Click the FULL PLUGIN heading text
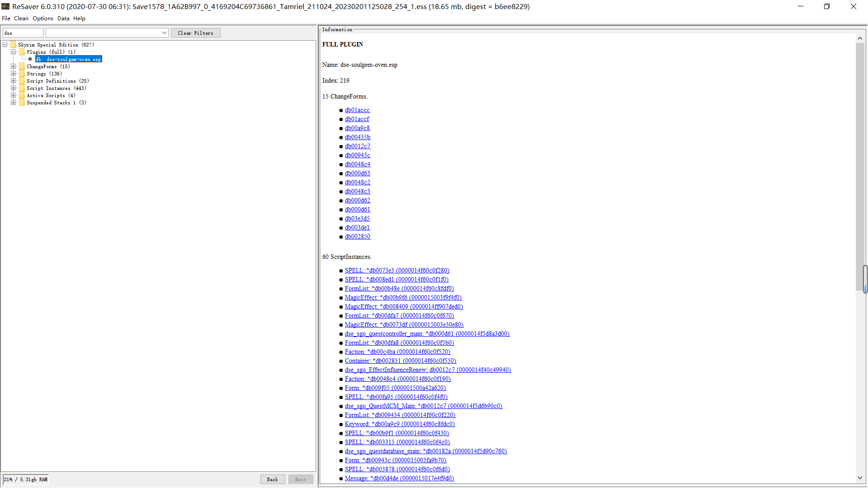 pyautogui.click(x=343, y=44)
